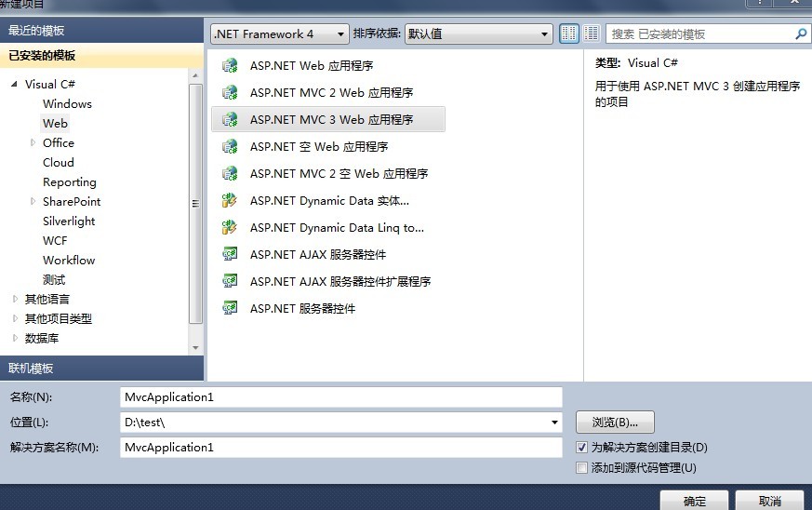Viewport: 812px width, 510px height.
Task: Click the 确定 button
Action: (x=694, y=501)
